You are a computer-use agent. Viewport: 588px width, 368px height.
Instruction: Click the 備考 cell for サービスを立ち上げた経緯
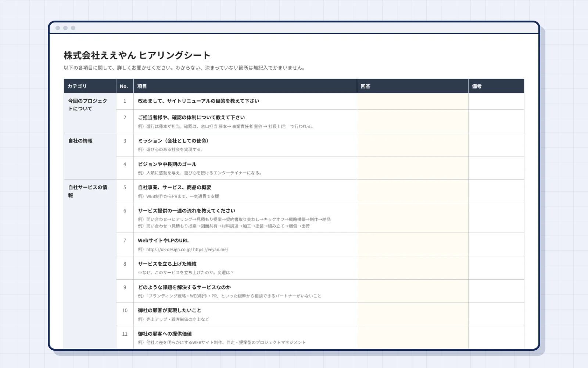tap(496, 268)
